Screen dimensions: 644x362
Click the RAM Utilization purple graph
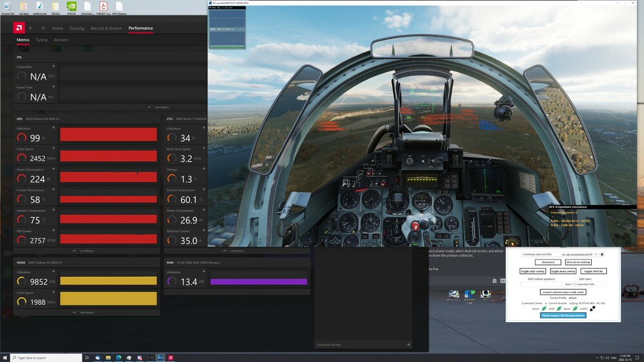(x=259, y=281)
